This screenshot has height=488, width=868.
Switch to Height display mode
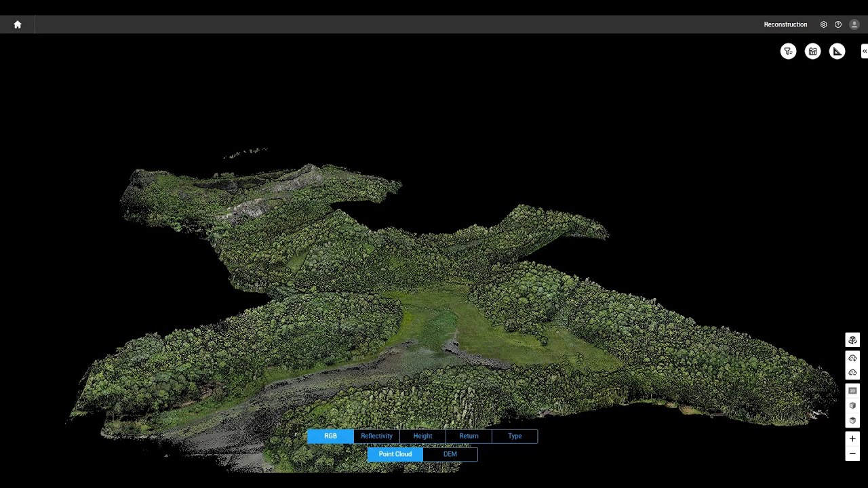(x=422, y=436)
